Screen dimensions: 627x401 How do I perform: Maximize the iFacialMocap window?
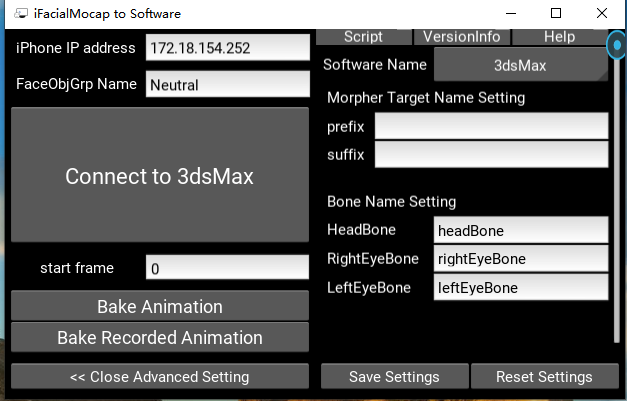pos(556,14)
